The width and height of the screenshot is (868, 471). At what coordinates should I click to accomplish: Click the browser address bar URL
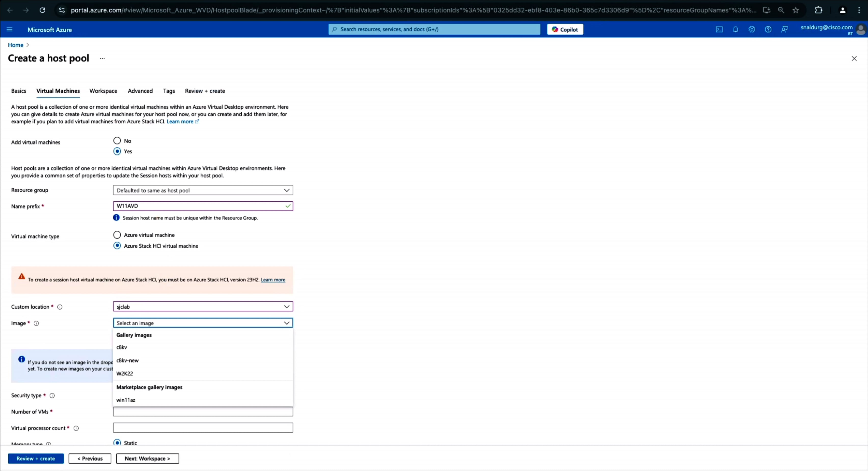[414, 10]
